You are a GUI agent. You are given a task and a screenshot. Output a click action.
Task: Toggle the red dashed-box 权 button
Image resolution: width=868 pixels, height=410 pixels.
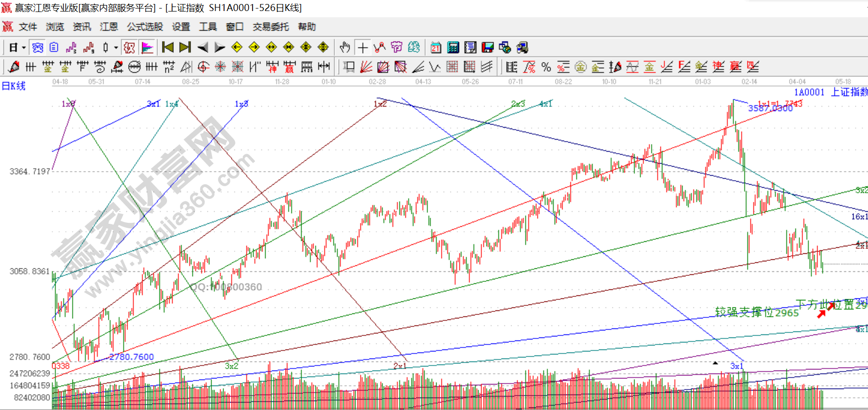pos(129,48)
